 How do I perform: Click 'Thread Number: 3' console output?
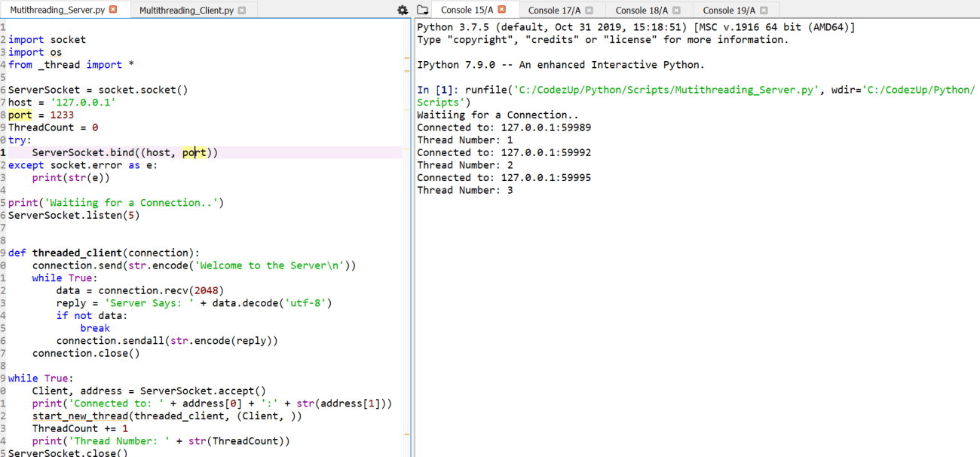pyautogui.click(x=465, y=190)
